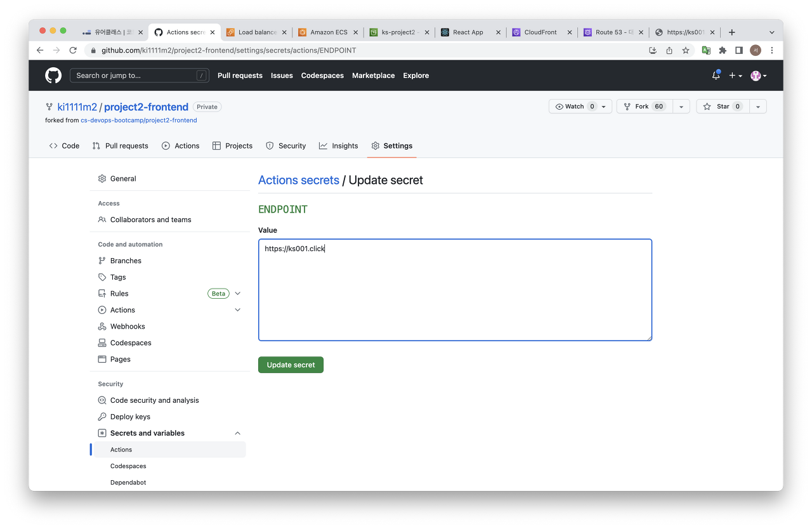Open the extensions puzzle icon
Image resolution: width=812 pixels, height=529 pixels.
tap(723, 50)
